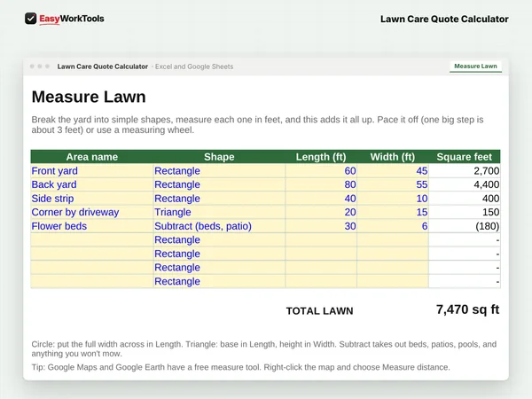Select the 4,400 square feet cell
The image size is (532, 399).
point(465,184)
